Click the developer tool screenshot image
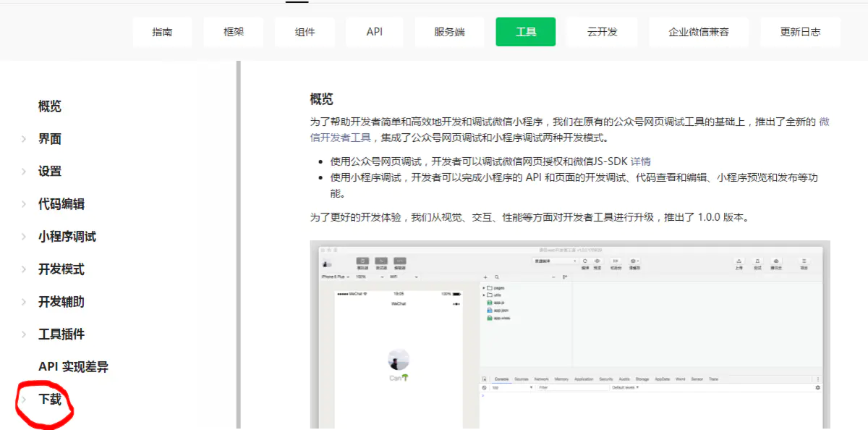Screen dimensions: 868x430 click(x=570, y=335)
